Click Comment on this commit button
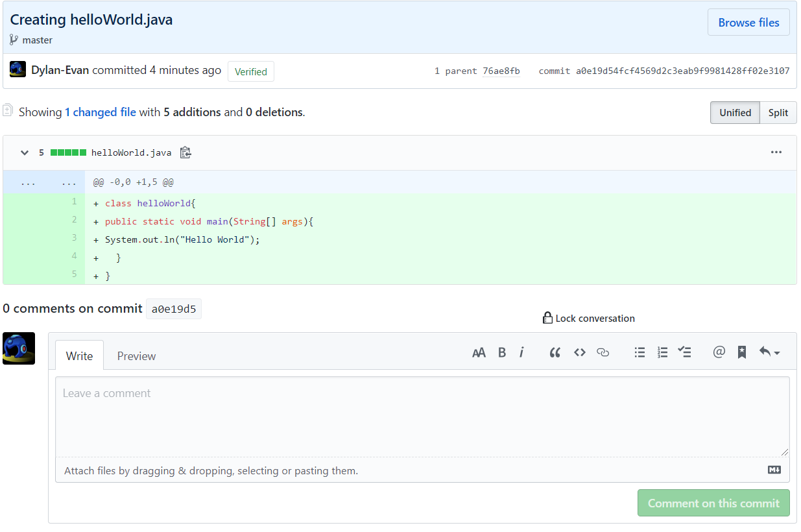This screenshot has width=801, height=532. pos(713,503)
